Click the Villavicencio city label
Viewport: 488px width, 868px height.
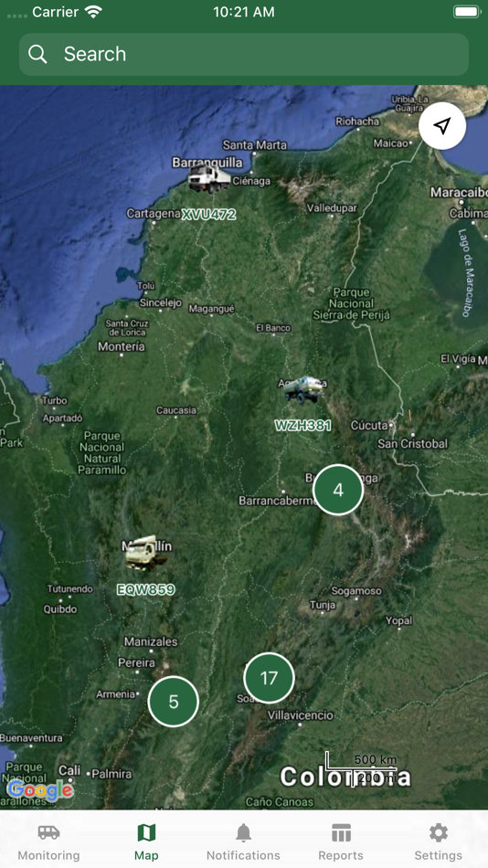301,715
